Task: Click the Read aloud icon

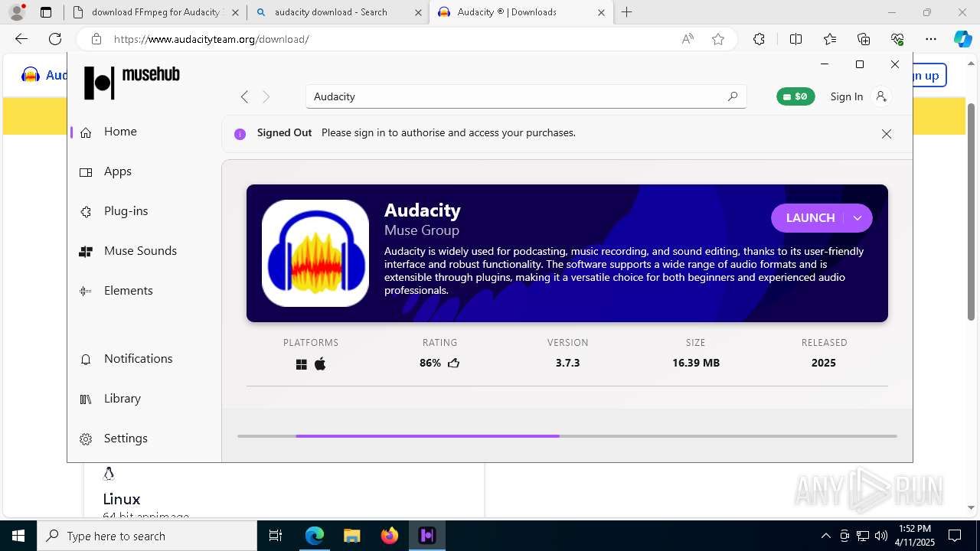Action: [688, 39]
